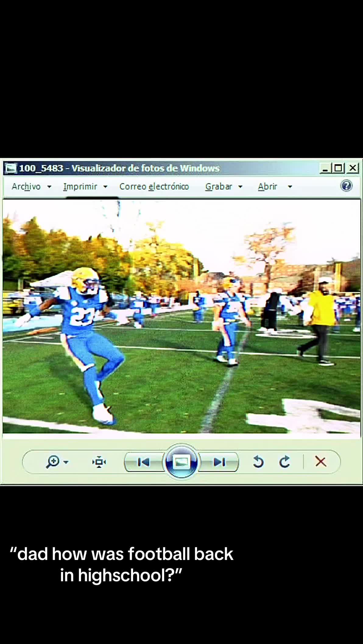Delete the photo with red X
Image resolution: width=363 pixels, height=644 pixels.
pyautogui.click(x=321, y=462)
